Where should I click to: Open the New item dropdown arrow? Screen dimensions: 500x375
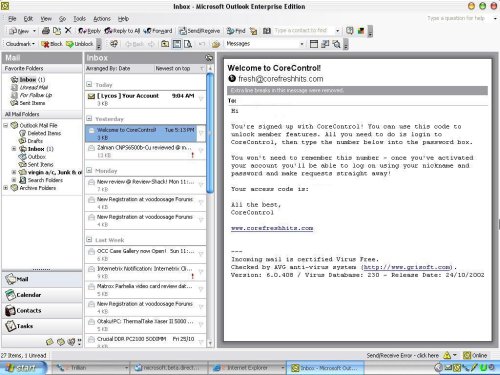click(34, 31)
